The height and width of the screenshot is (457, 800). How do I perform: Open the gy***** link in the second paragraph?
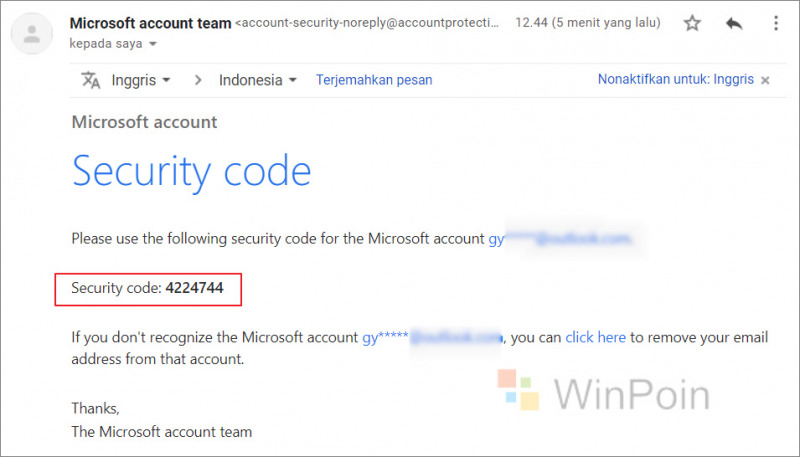(x=432, y=338)
